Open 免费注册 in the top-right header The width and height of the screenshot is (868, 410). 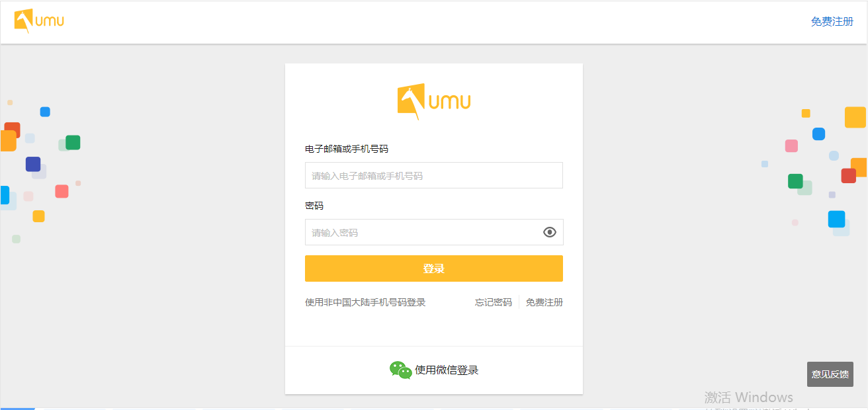[832, 22]
